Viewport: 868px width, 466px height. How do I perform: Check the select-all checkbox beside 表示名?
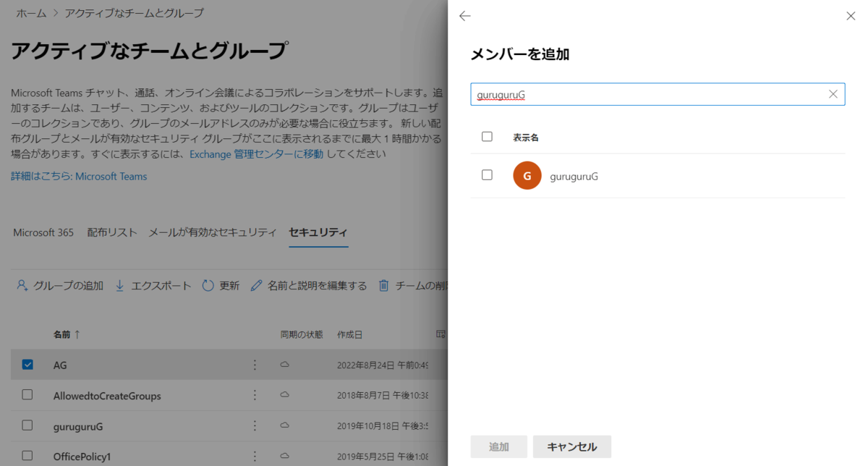coord(487,137)
